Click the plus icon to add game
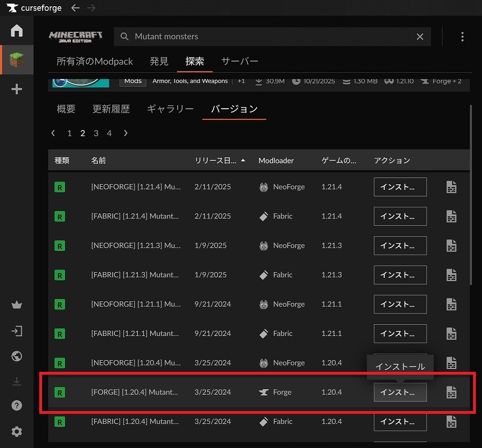 (x=17, y=90)
